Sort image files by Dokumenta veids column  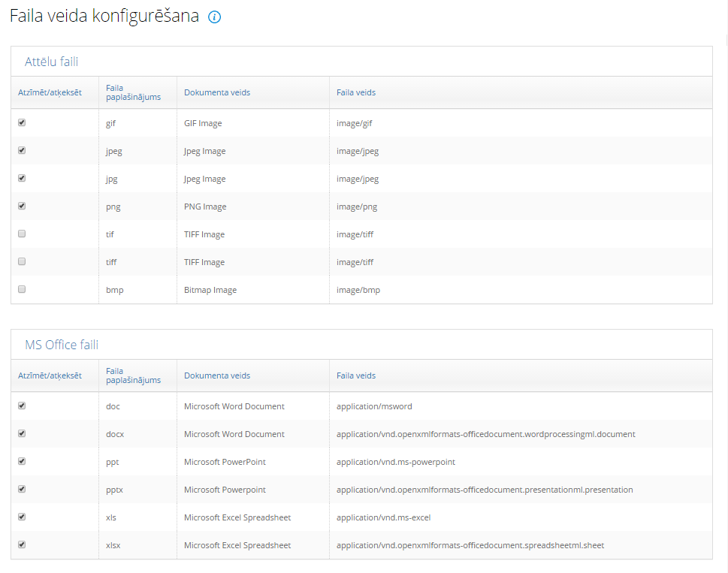tap(217, 92)
